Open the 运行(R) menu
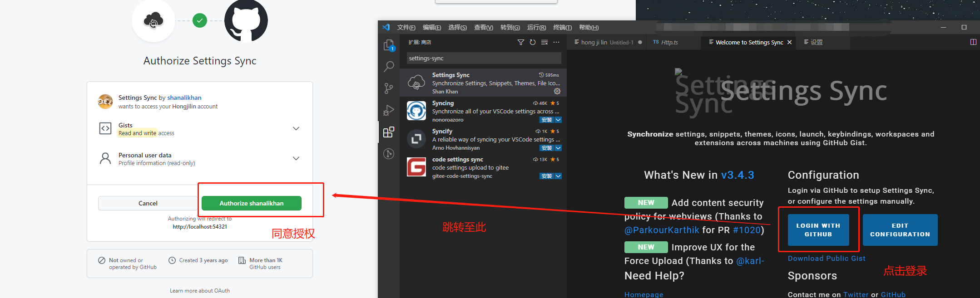This screenshot has width=980, height=298. coord(536,28)
